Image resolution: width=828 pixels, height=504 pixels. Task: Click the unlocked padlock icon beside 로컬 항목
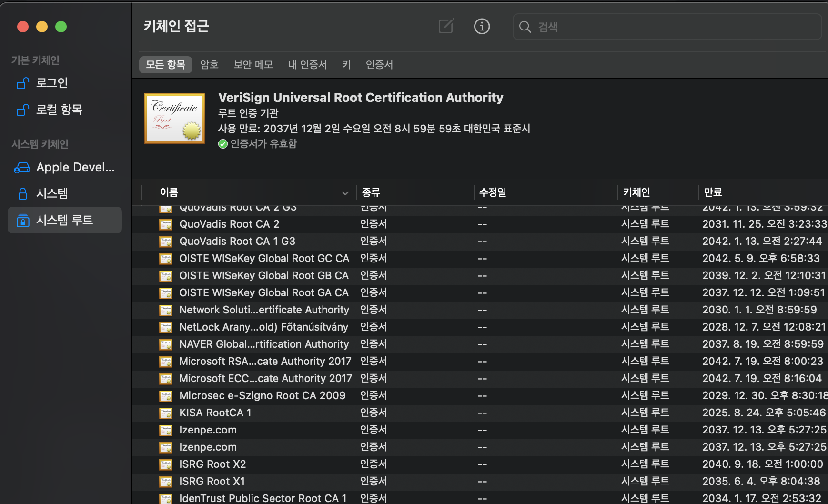click(x=23, y=110)
